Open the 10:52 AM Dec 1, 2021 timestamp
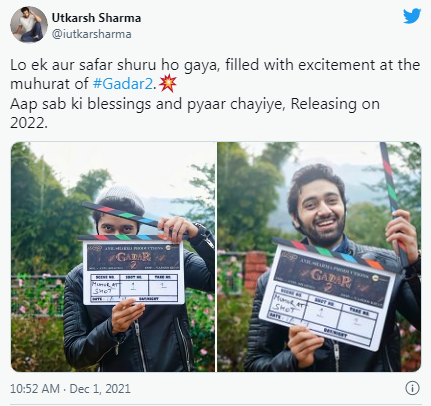Screen dimensions: 431x406 pos(70,389)
